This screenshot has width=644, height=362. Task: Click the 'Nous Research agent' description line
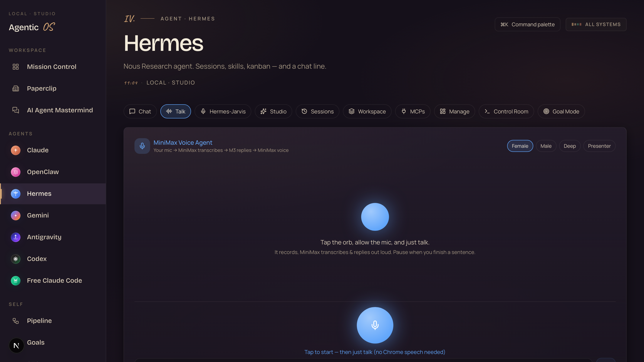225,66
